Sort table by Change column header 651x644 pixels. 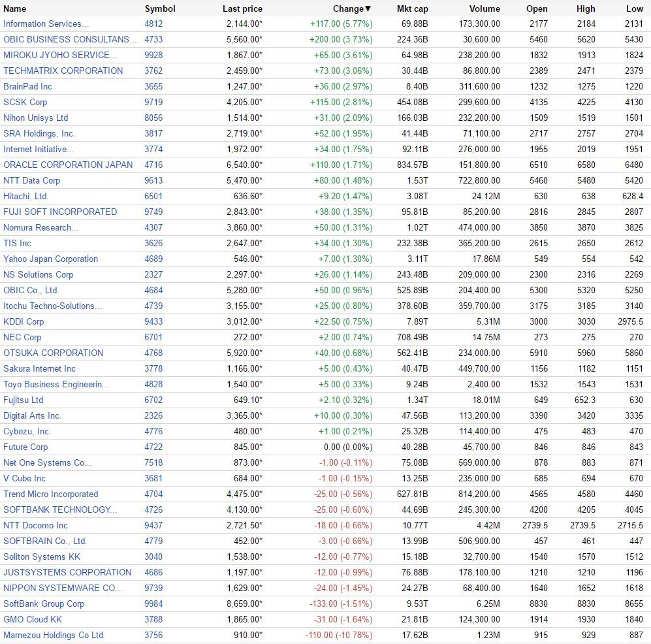pyautogui.click(x=352, y=8)
